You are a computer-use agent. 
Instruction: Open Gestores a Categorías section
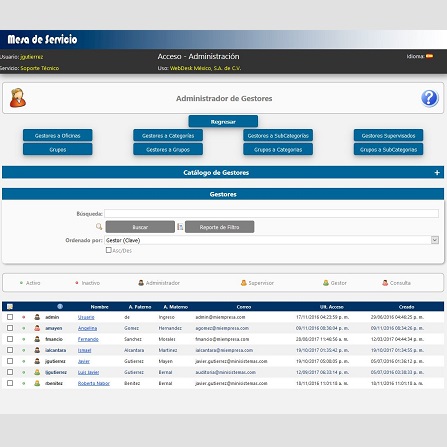click(x=168, y=135)
